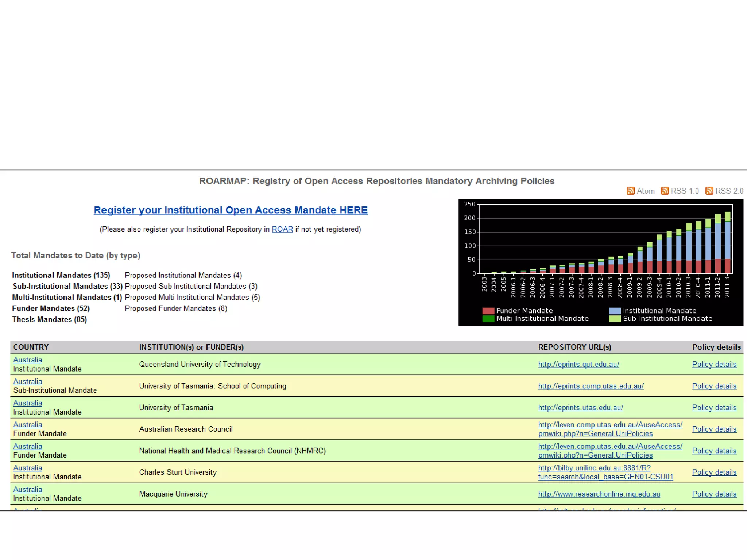Click Australia link in University of Tasmania row
This screenshot has height=560, width=747.
28,403
